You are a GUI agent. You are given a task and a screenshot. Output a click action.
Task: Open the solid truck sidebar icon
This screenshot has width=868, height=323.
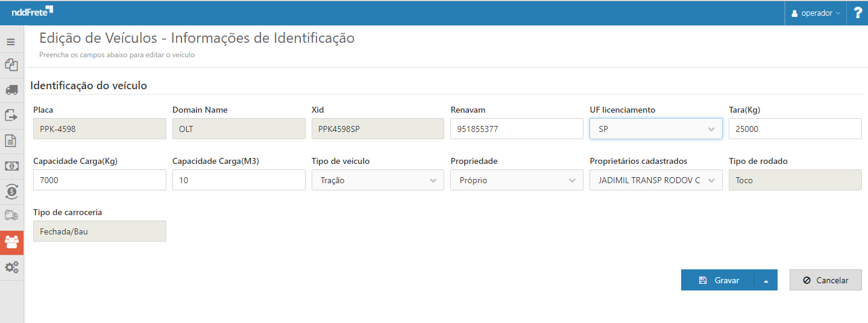click(x=11, y=90)
